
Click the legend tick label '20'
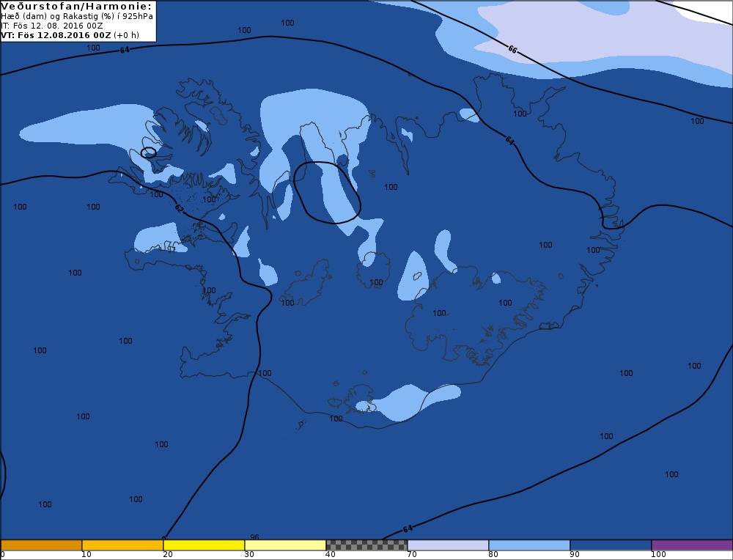pyautogui.click(x=168, y=554)
